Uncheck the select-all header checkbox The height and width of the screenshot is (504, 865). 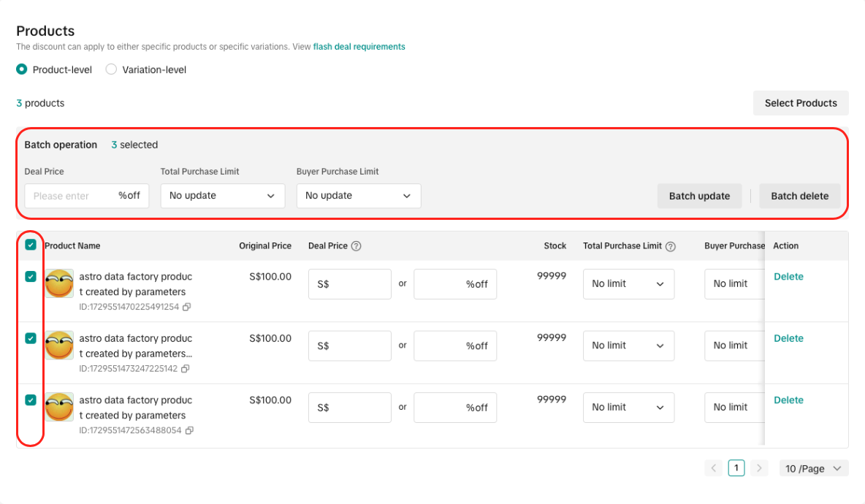point(31,245)
